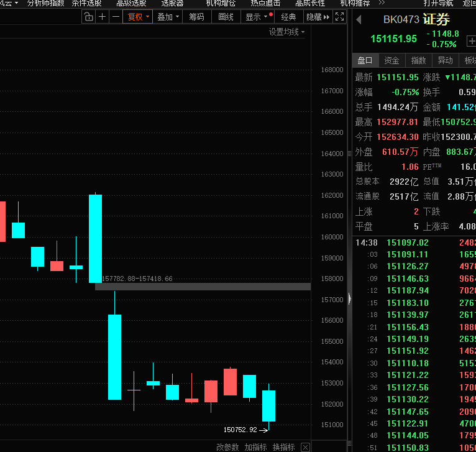The width and height of the screenshot is (476, 452).
Task: Close the indicator bar with X icon
Action: [305, 447]
